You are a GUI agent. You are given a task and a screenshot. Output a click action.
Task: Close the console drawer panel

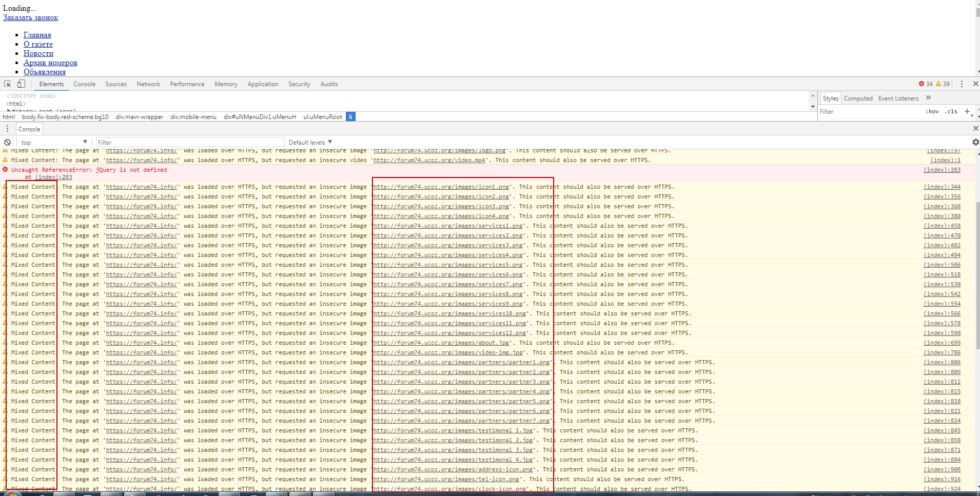point(975,128)
